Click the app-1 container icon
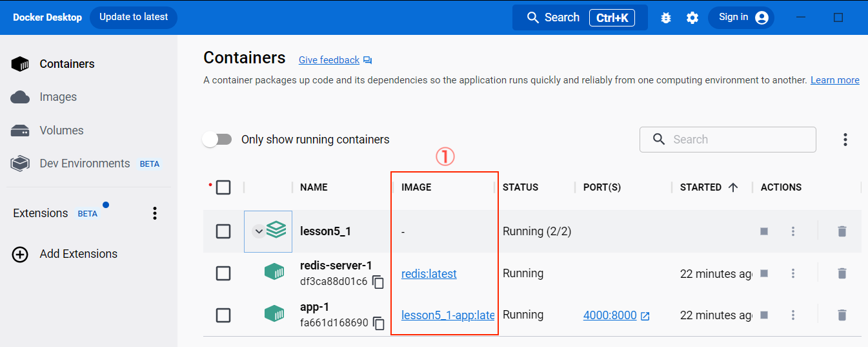The height and width of the screenshot is (347, 868). pos(274,314)
